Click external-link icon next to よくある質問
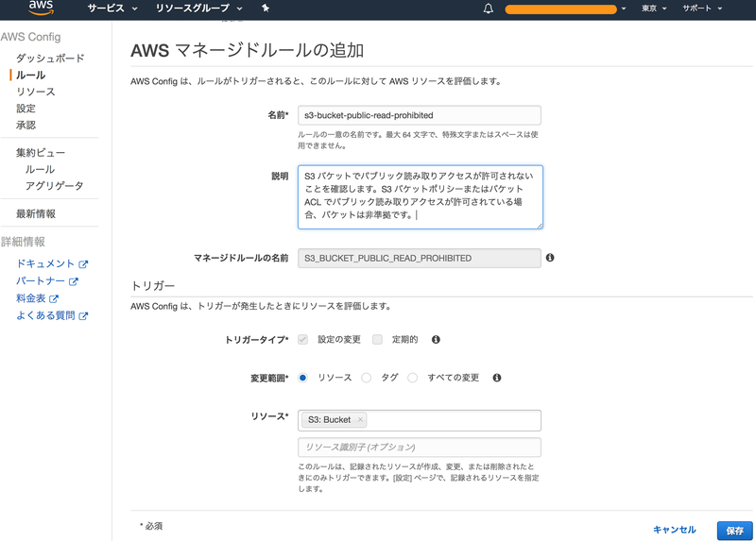Image resolution: width=756 pixels, height=541 pixels. coord(83,316)
